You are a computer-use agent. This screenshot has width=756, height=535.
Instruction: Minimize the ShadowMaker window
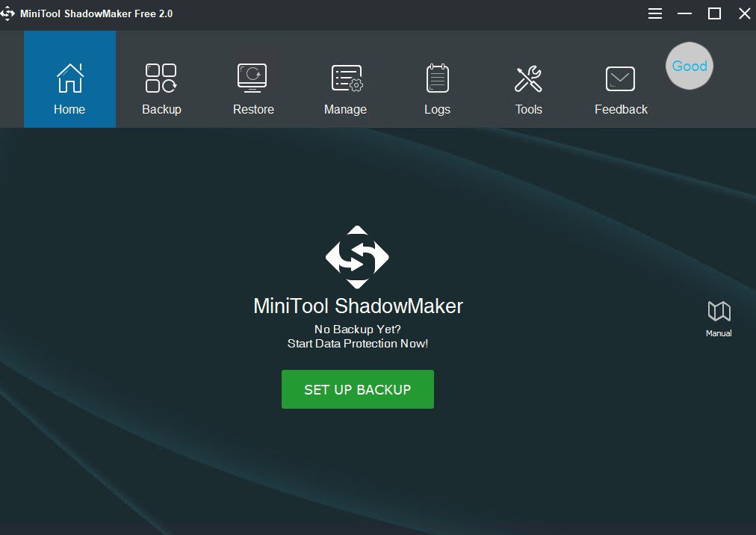click(x=684, y=13)
